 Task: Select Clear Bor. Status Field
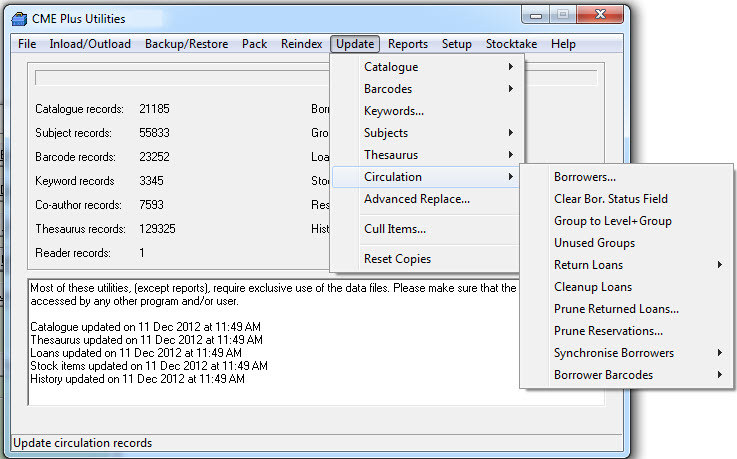point(627,199)
